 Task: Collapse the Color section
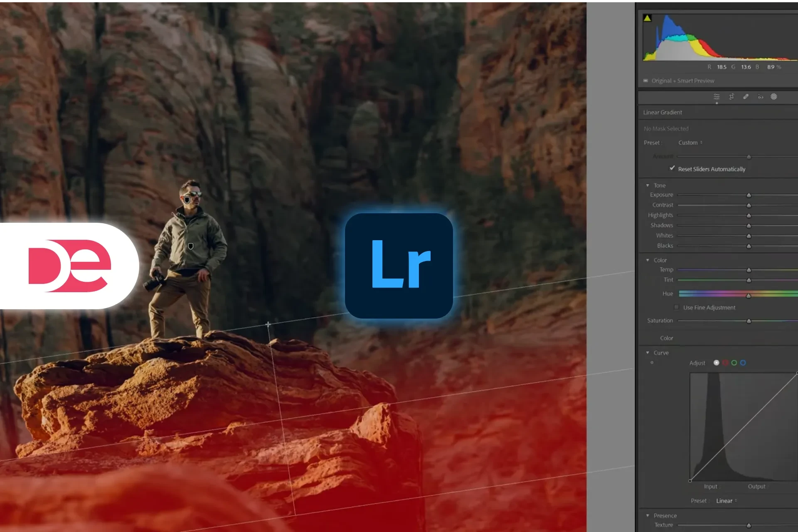648,260
